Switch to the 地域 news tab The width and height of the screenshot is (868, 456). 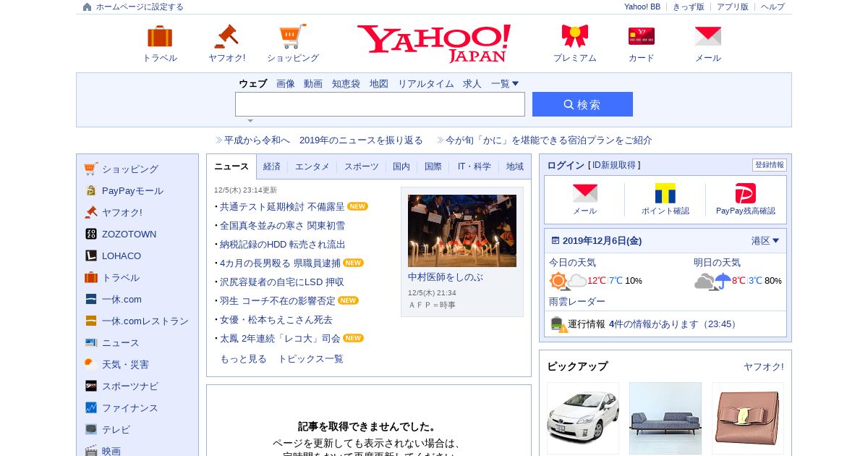[515, 166]
